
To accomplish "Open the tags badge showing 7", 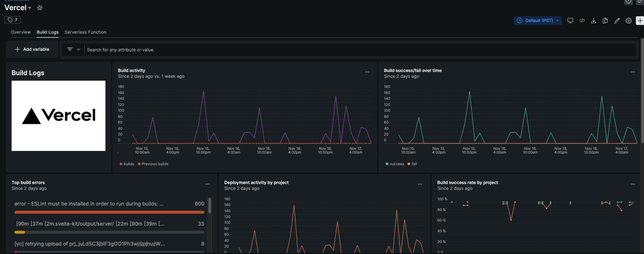I will click(12, 20).
